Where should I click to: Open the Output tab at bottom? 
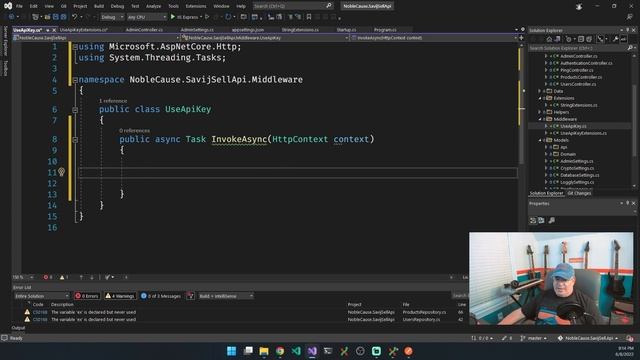point(18,328)
